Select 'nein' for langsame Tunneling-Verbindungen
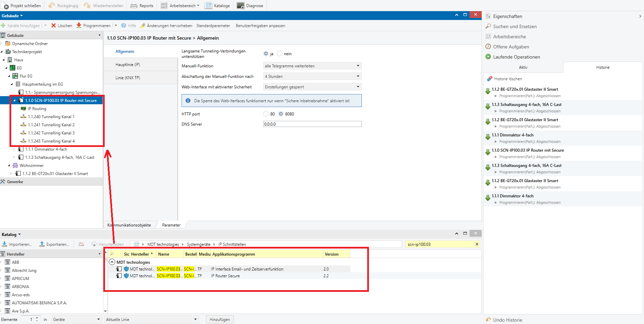644x324 pixels. (x=279, y=53)
